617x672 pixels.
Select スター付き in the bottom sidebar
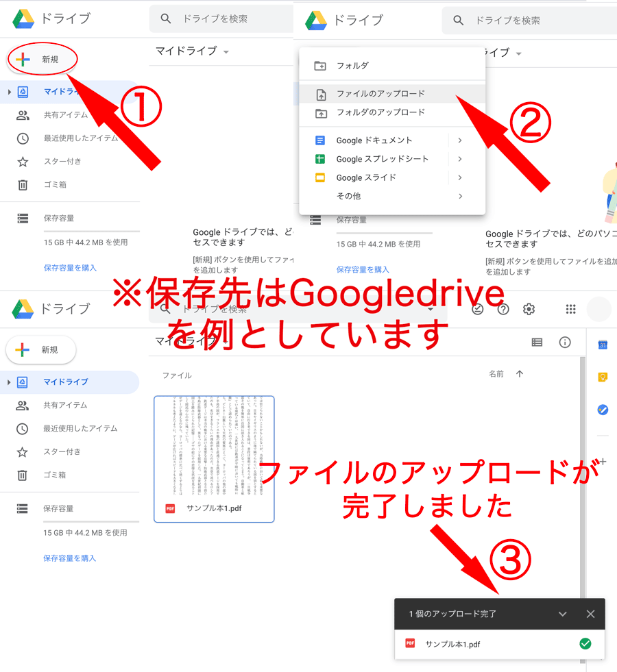(62, 451)
